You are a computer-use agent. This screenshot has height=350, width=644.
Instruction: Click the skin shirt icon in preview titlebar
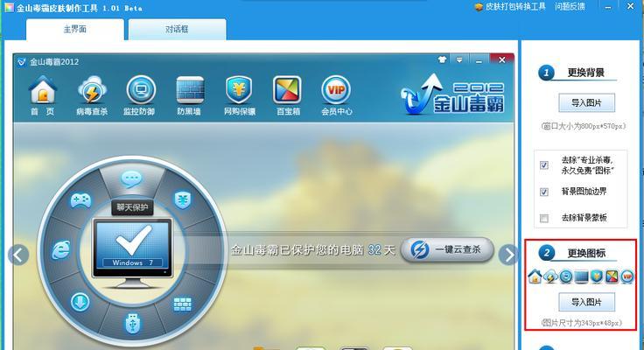click(442, 59)
